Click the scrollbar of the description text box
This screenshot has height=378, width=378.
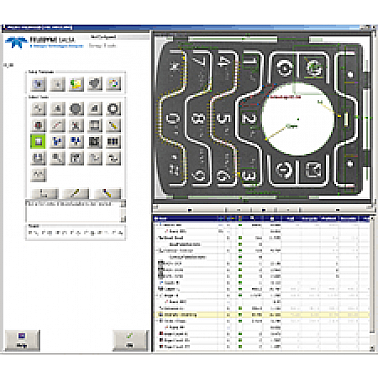click(x=123, y=211)
